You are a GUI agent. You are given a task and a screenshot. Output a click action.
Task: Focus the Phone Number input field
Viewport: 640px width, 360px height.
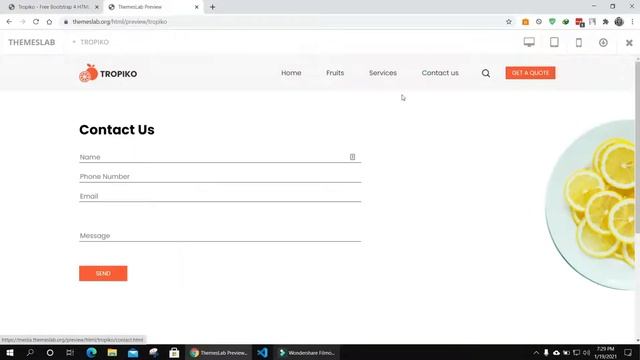pyautogui.click(x=220, y=177)
